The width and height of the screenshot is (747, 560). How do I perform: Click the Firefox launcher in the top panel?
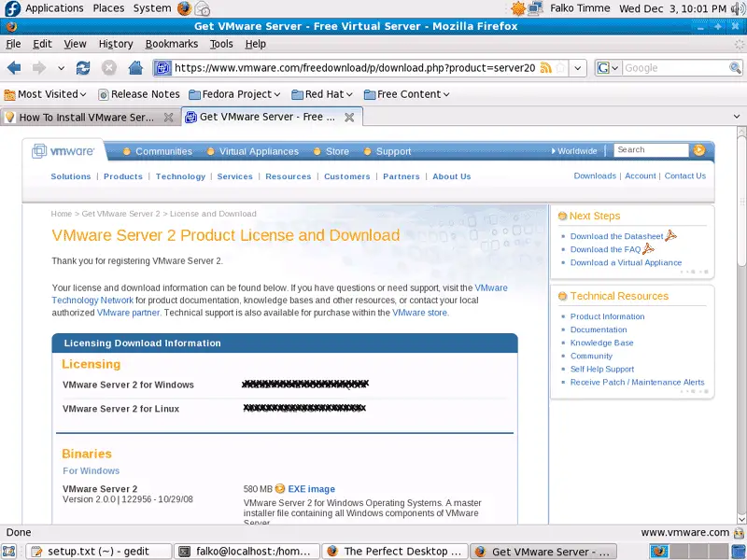click(184, 8)
